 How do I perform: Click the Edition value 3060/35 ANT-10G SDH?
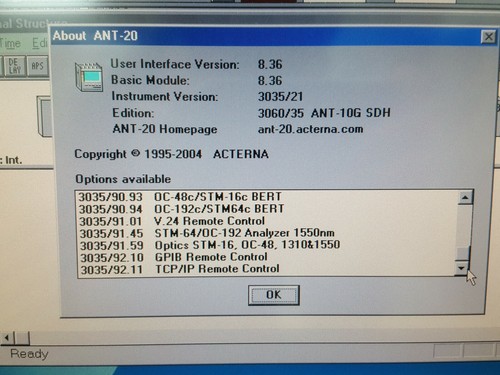click(324, 113)
